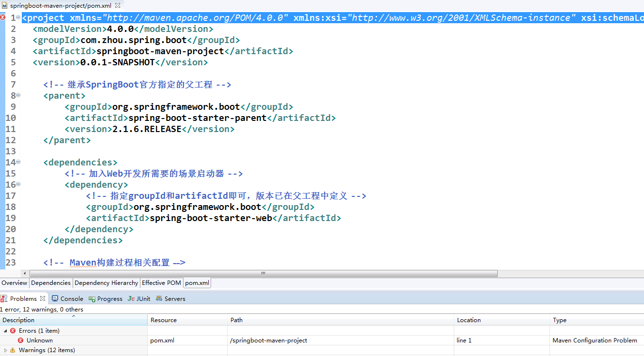Open the Effective POM tab
The width and height of the screenshot is (644, 356).
161,283
